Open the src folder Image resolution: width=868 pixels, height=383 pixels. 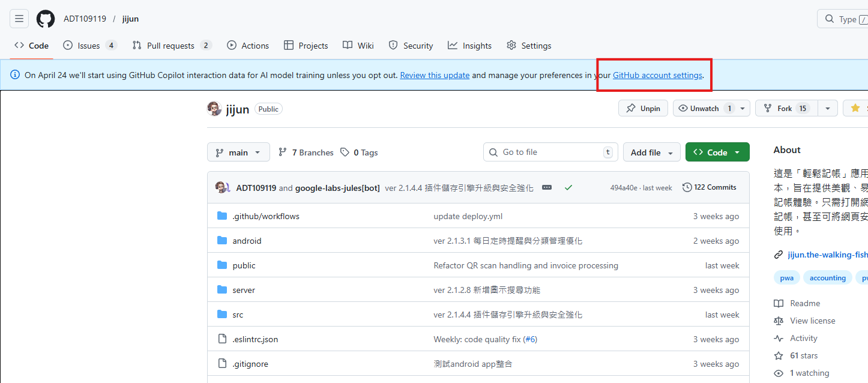pyautogui.click(x=238, y=315)
